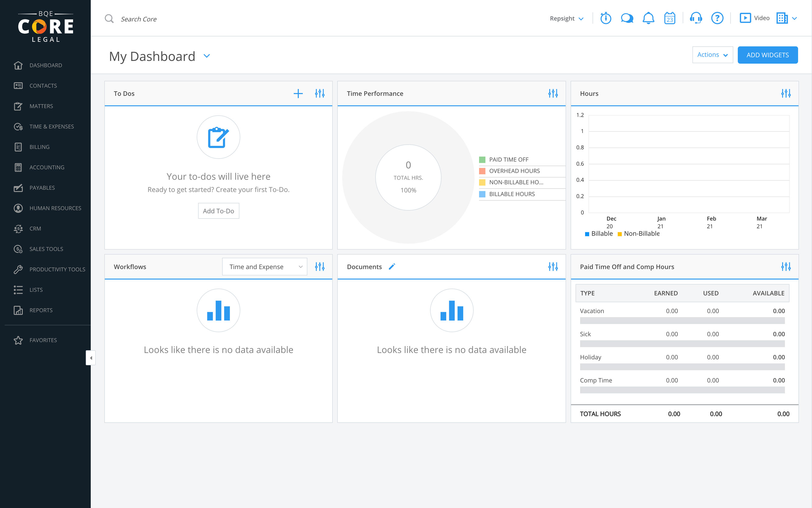Open the help question mark icon
Image resolution: width=812 pixels, height=508 pixels.
pyautogui.click(x=717, y=18)
